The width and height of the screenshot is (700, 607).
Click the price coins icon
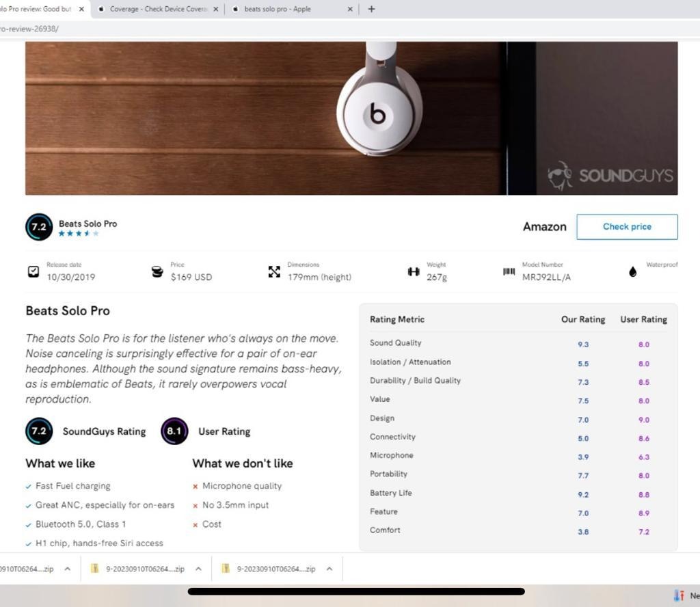tap(157, 272)
